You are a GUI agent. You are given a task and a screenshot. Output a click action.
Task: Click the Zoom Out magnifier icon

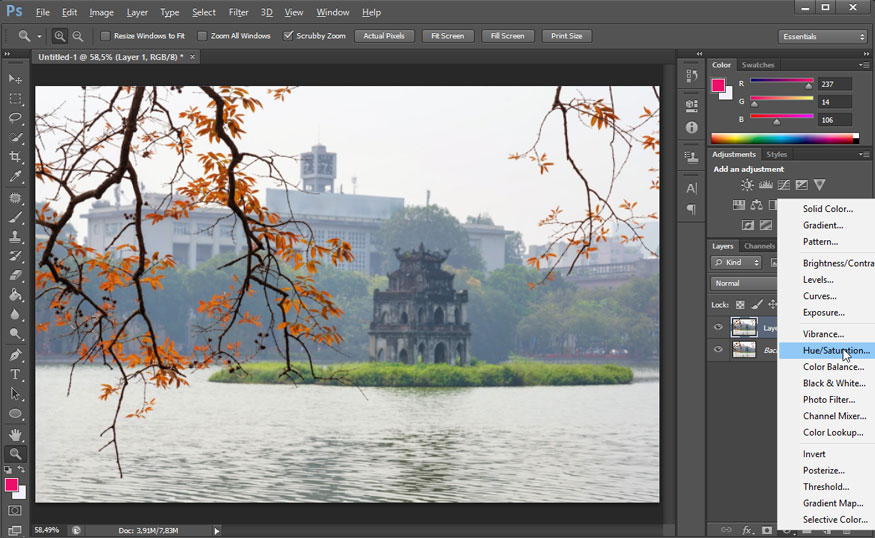point(78,36)
